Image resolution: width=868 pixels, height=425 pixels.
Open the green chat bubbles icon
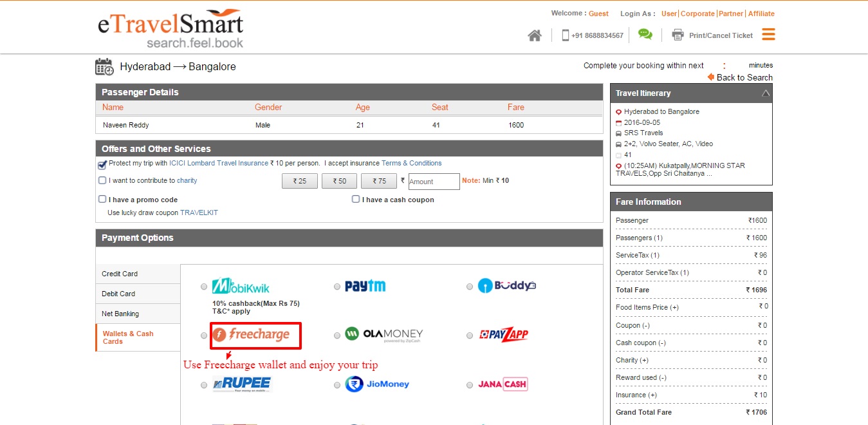(x=645, y=34)
